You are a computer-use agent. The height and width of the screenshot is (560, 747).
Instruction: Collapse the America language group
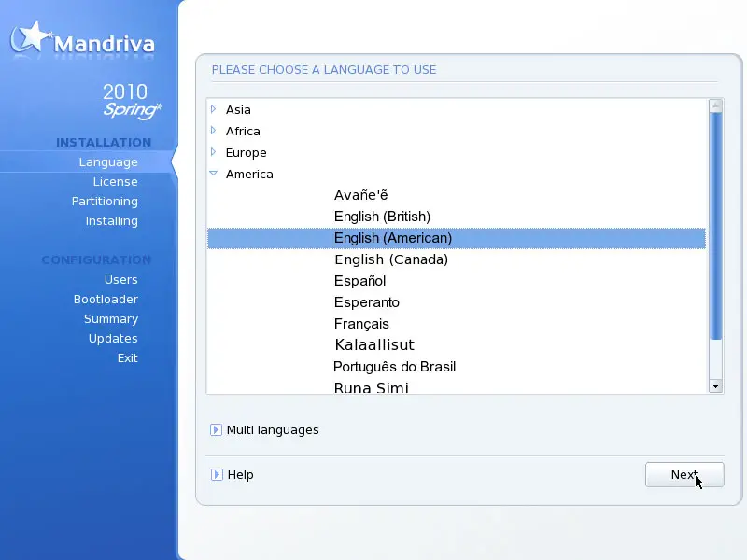pyautogui.click(x=214, y=174)
